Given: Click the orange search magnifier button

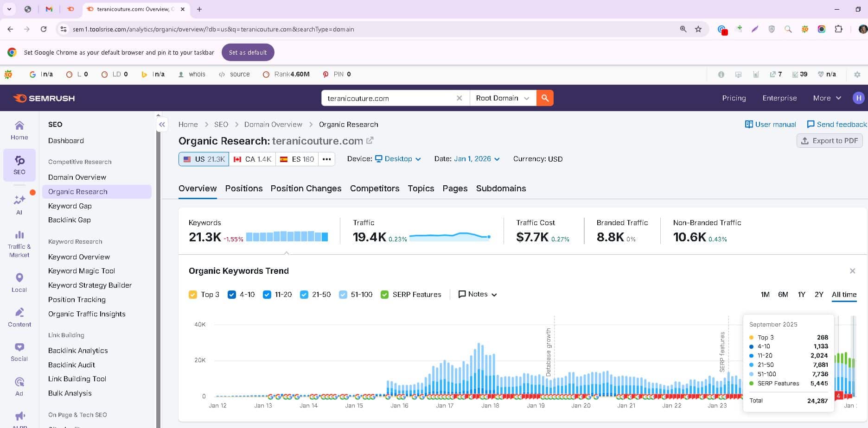Looking at the screenshot, I should [545, 98].
